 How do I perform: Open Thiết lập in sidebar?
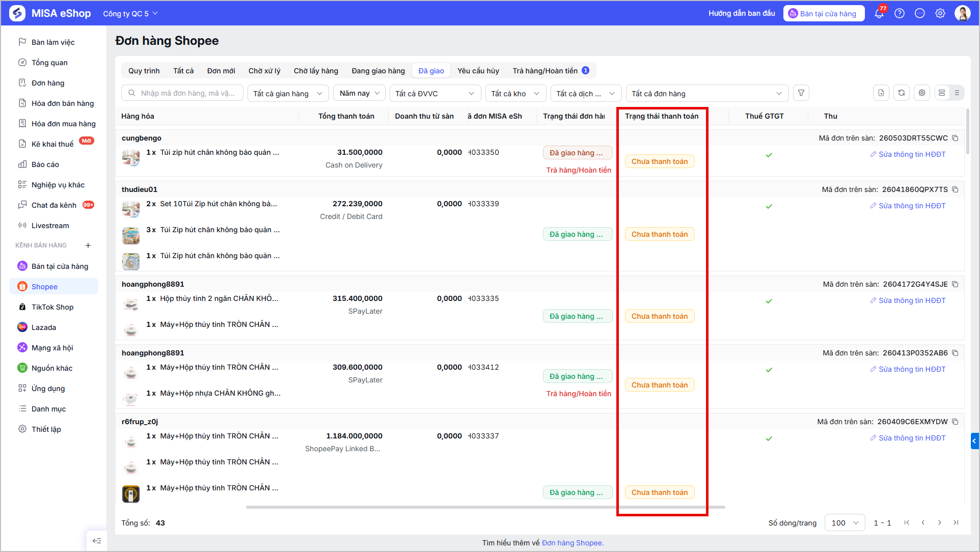(54, 429)
